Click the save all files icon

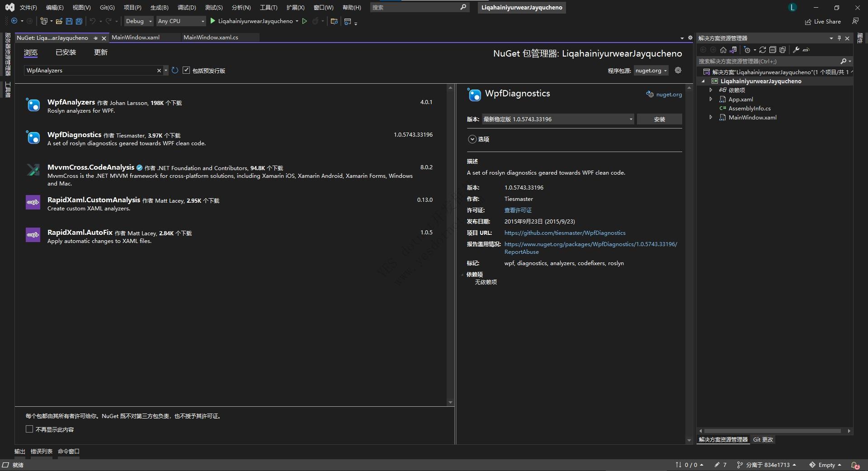[x=79, y=21]
